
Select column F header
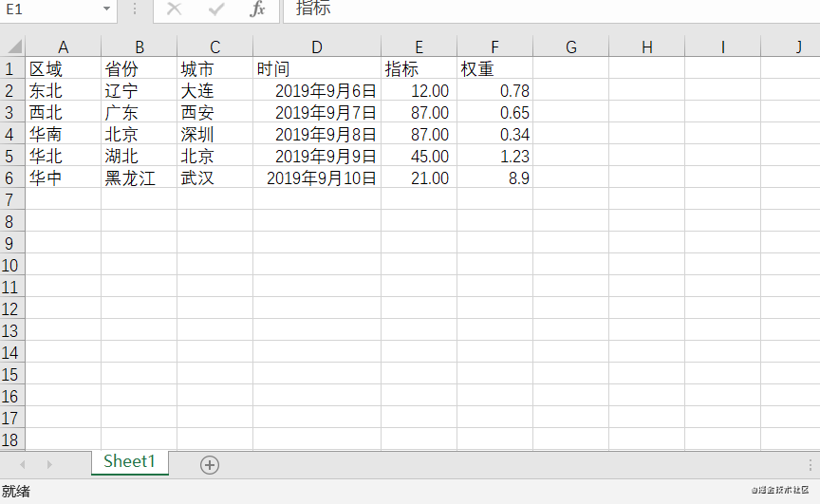coord(494,47)
